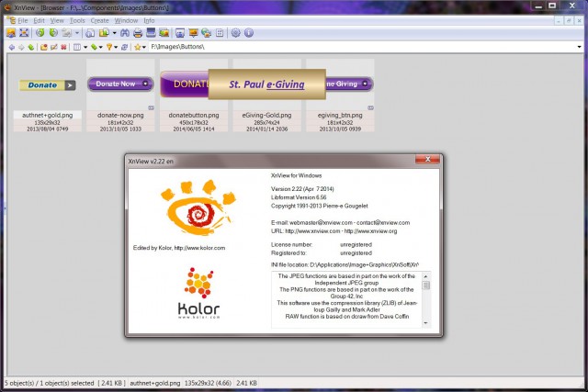Open the Tools menu
This screenshot has height=392, width=588.
tap(77, 20)
